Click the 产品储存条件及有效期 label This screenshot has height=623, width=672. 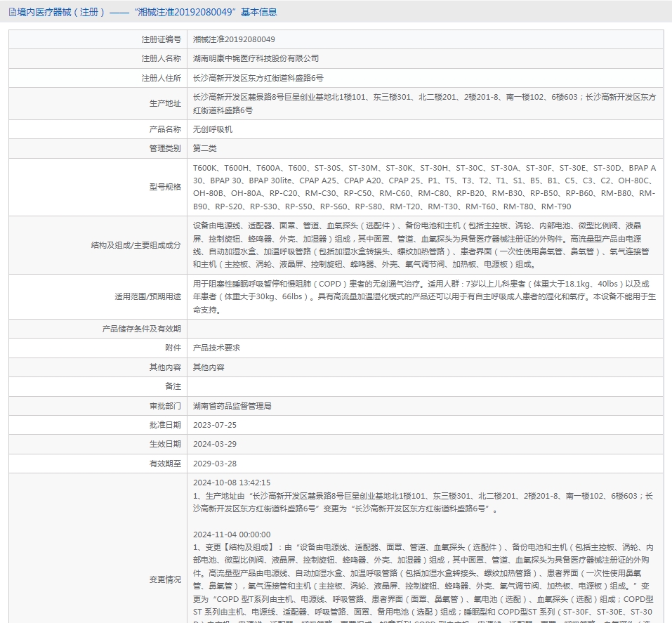tap(141, 329)
